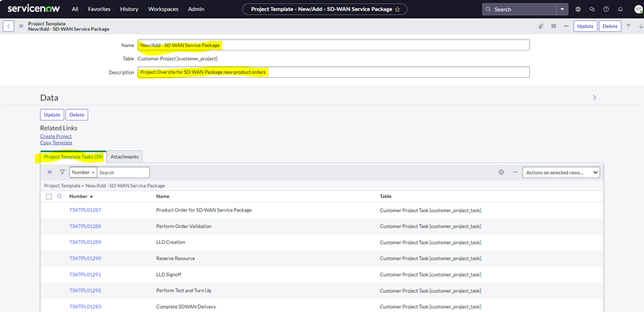Open the globe scope selector icon
Viewport: 644px width, 312px height.
pos(579,9)
